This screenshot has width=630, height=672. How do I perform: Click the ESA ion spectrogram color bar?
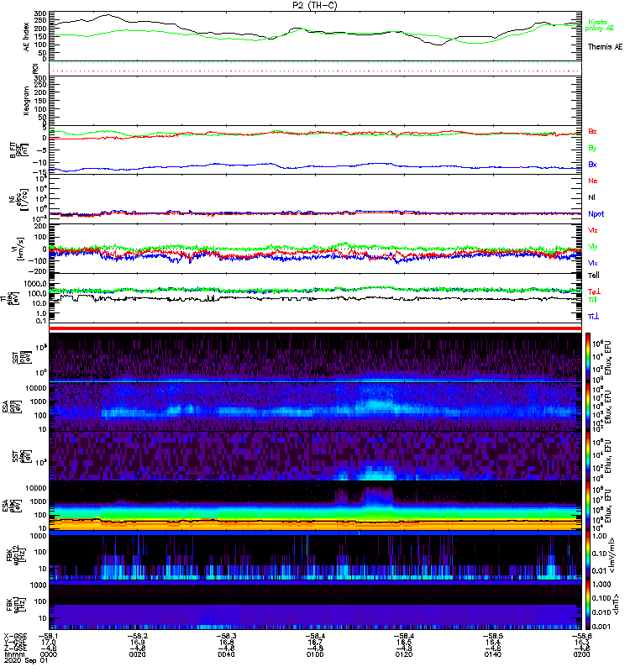coord(588,407)
